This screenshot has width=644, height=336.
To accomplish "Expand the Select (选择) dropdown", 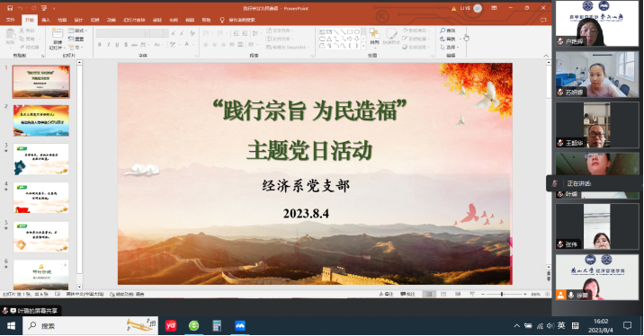I will point(450,48).
